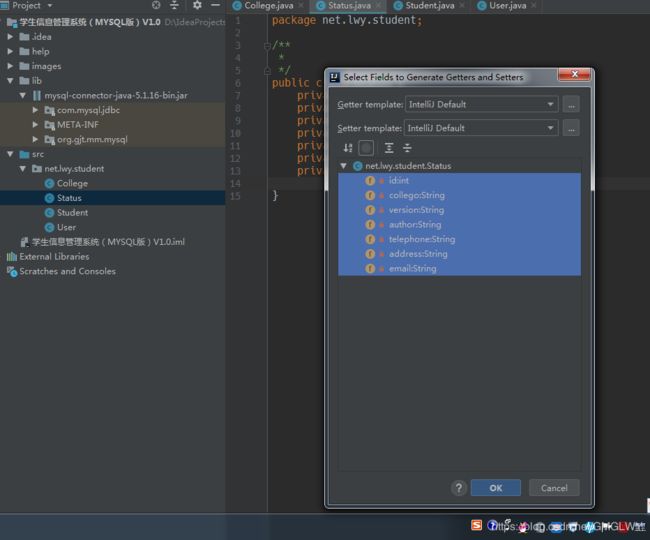Close the Getters and Setters dialog

(575, 74)
